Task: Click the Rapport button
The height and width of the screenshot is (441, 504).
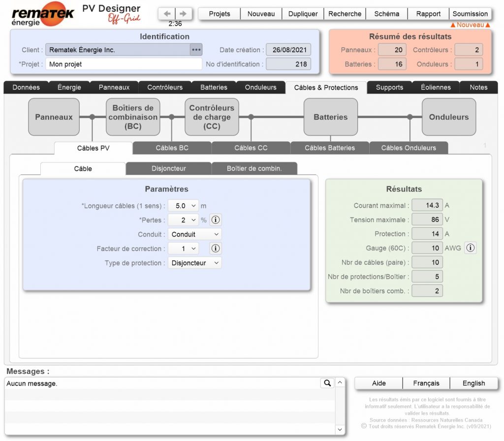Action: [x=428, y=14]
